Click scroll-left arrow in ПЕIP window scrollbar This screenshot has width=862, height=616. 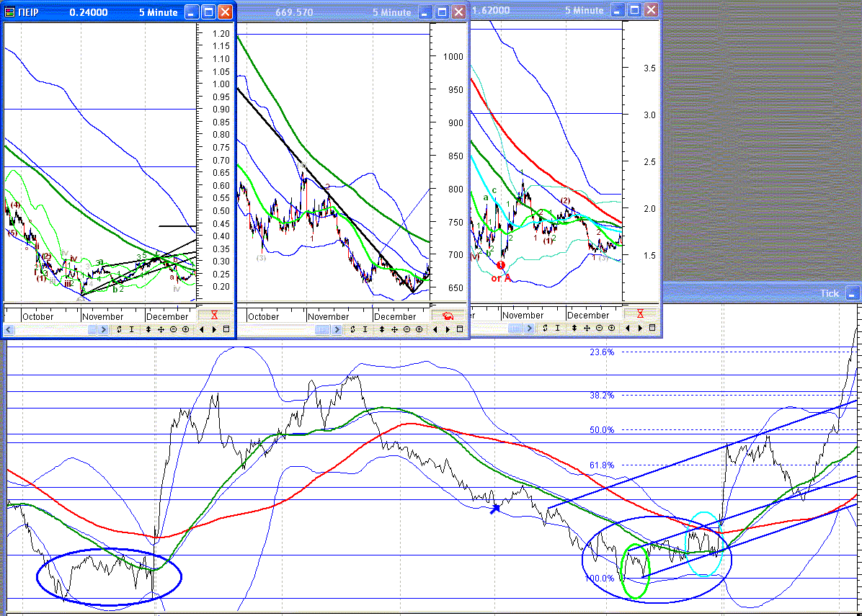(x=9, y=330)
